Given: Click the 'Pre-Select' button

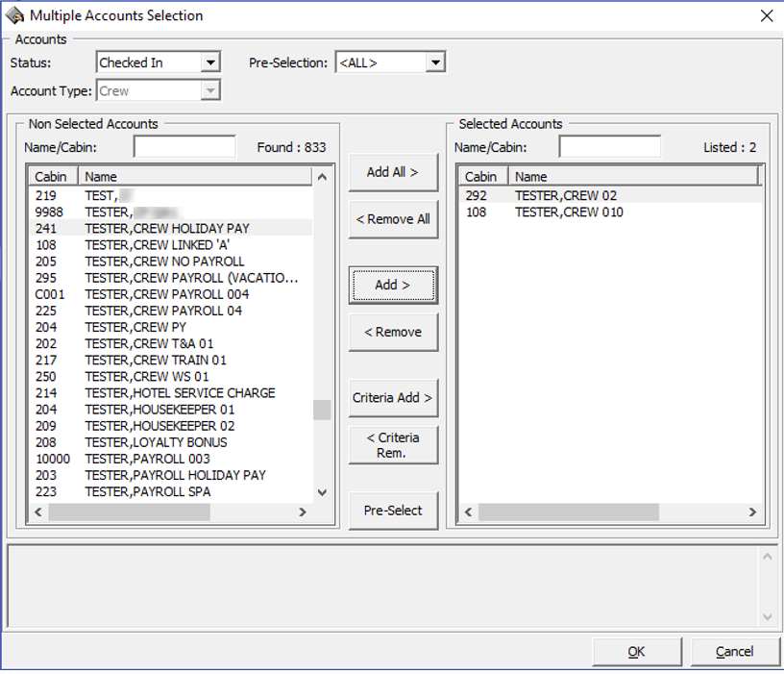Looking at the screenshot, I should [393, 511].
